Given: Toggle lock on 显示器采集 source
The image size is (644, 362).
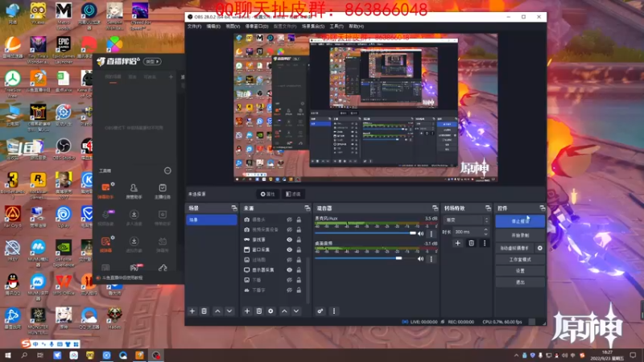Looking at the screenshot, I should point(299,269).
